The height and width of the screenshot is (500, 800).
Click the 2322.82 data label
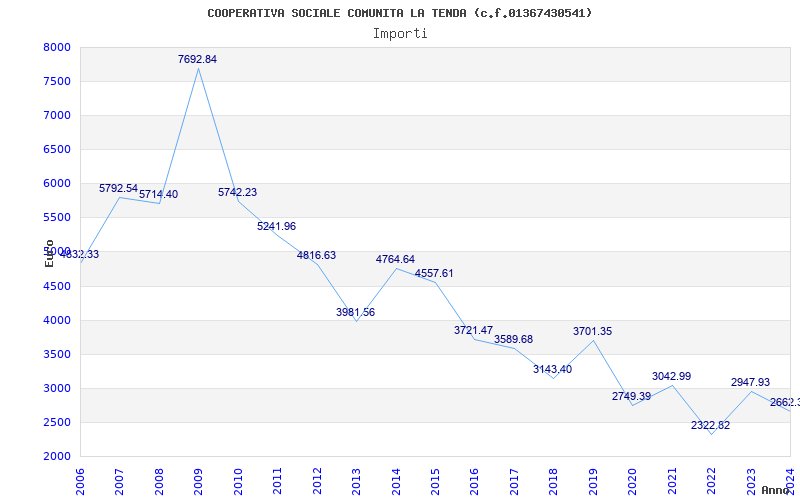(x=711, y=426)
